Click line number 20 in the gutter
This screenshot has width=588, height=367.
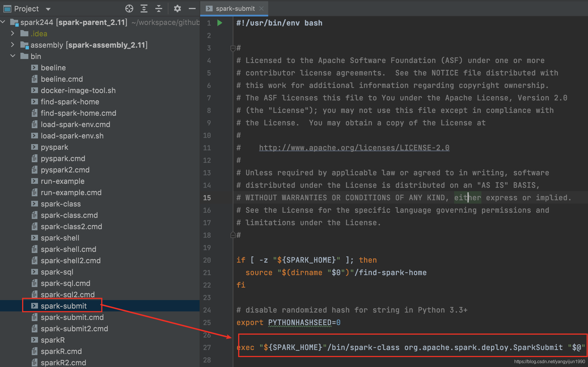[x=207, y=260]
